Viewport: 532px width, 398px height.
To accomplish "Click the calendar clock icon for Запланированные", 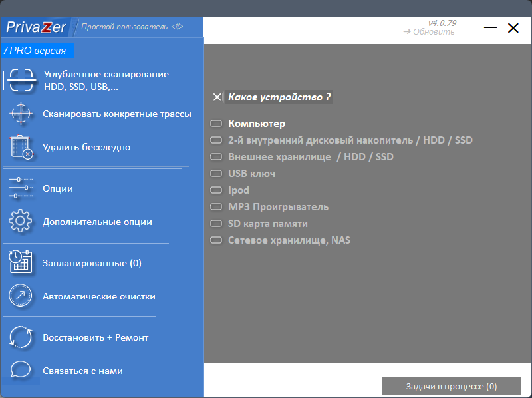I will [21, 262].
